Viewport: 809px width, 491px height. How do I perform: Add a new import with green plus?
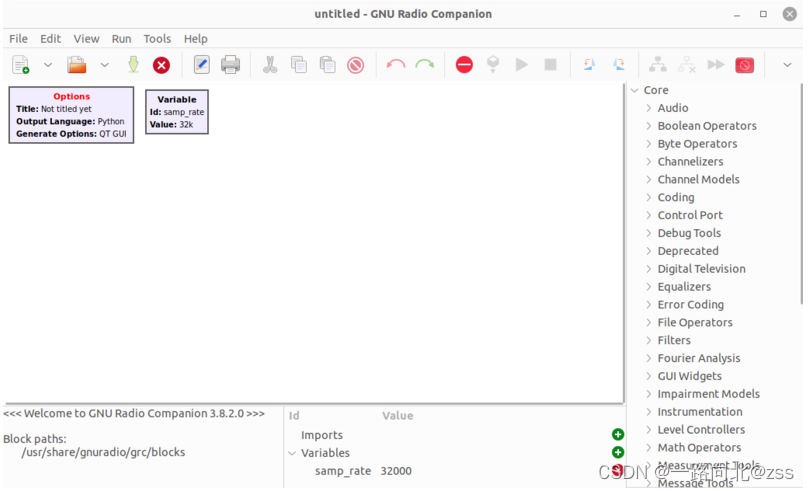[x=618, y=435]
